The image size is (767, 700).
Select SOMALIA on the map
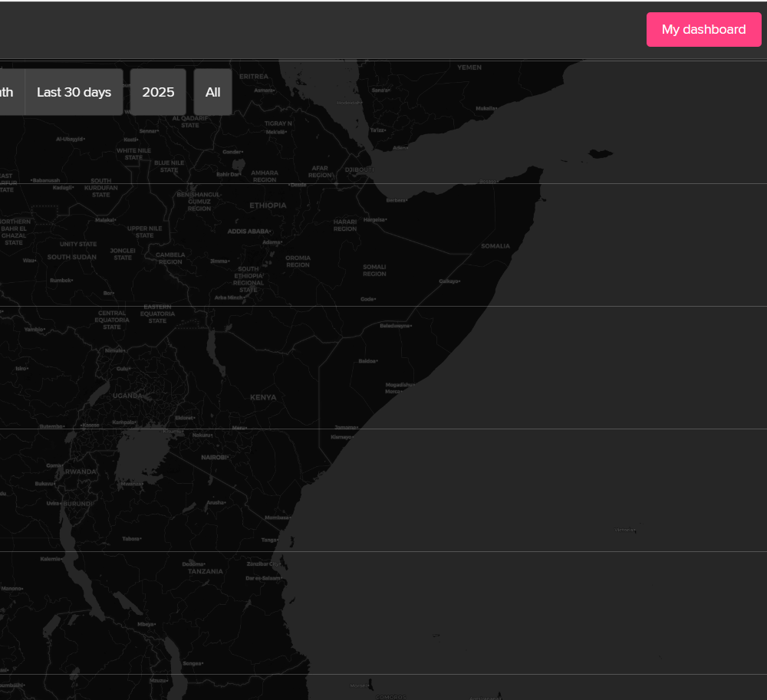495,246
